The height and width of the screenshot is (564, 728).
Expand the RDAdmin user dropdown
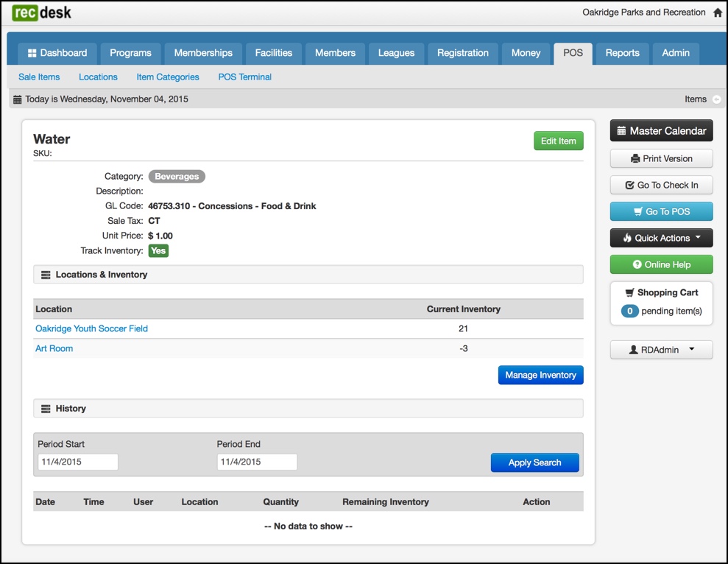tap(662, 350)
